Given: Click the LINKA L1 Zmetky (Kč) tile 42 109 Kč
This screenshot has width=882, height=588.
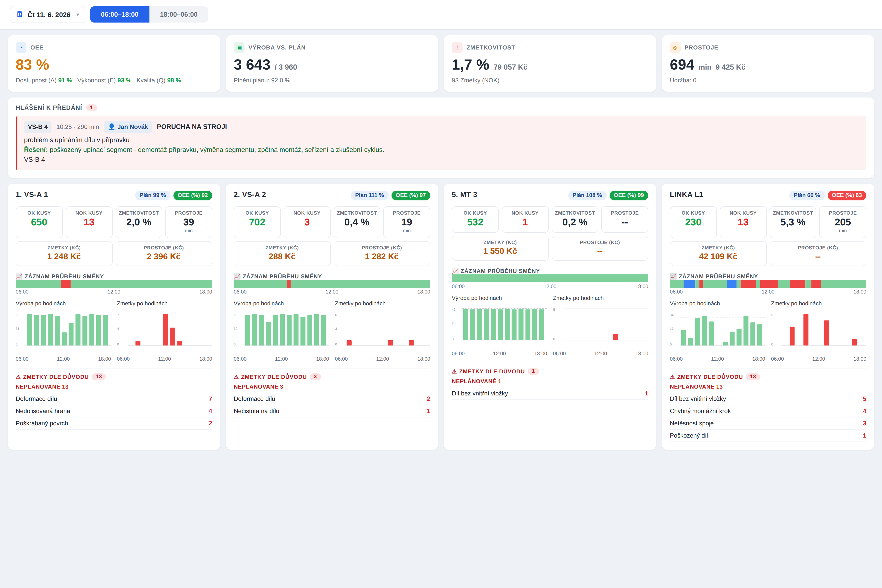Looking at the screenshot, I should click(718, 254).
